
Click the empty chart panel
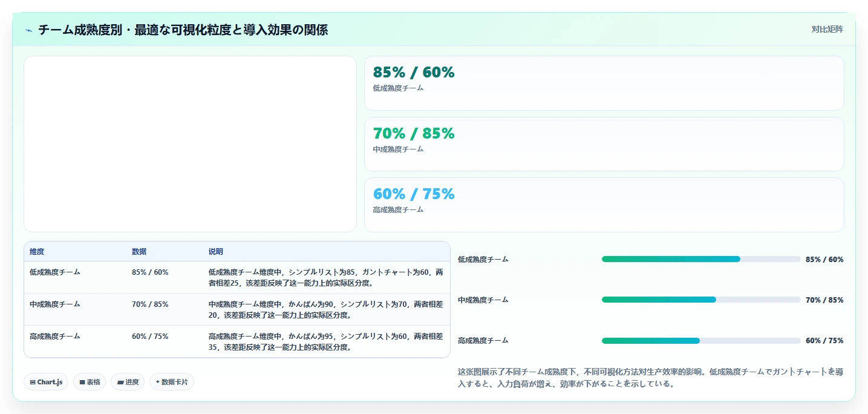pyautogui.click(x=190, y=144)
